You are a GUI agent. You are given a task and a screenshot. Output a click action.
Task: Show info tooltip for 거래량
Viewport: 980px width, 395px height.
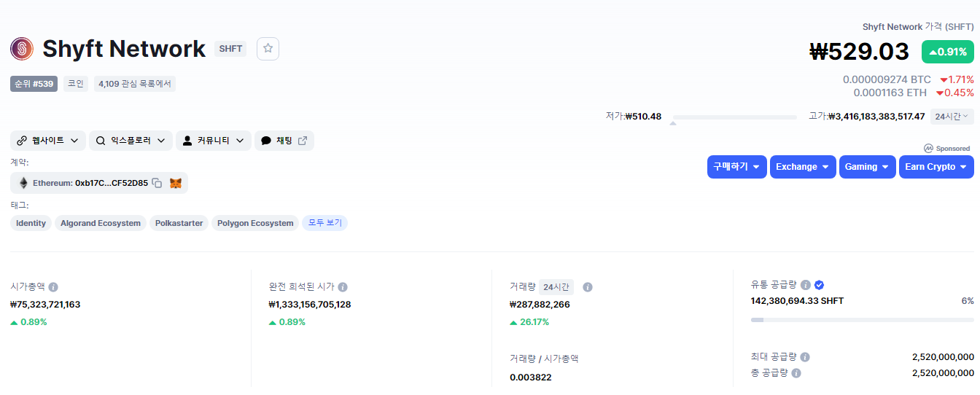(x=588, y=287)
